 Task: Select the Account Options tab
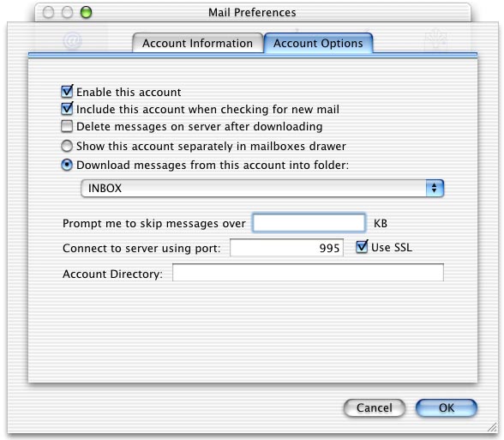[x=318, y=43]
